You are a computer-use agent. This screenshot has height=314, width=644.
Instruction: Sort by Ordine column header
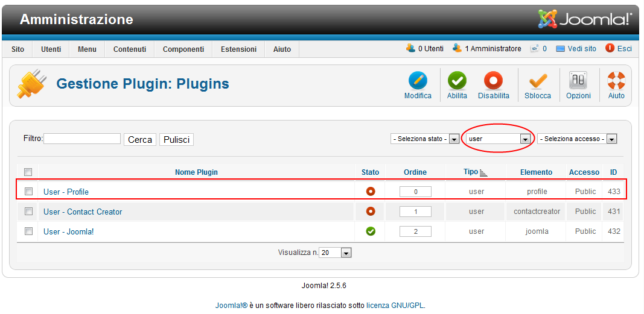[x=415, y=172]
